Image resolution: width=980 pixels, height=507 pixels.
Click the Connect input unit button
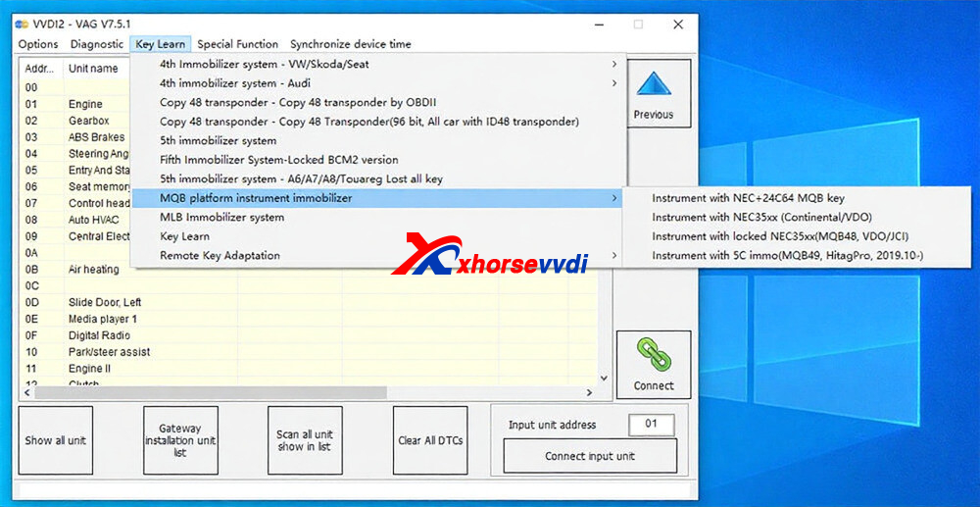pos(590,456)
